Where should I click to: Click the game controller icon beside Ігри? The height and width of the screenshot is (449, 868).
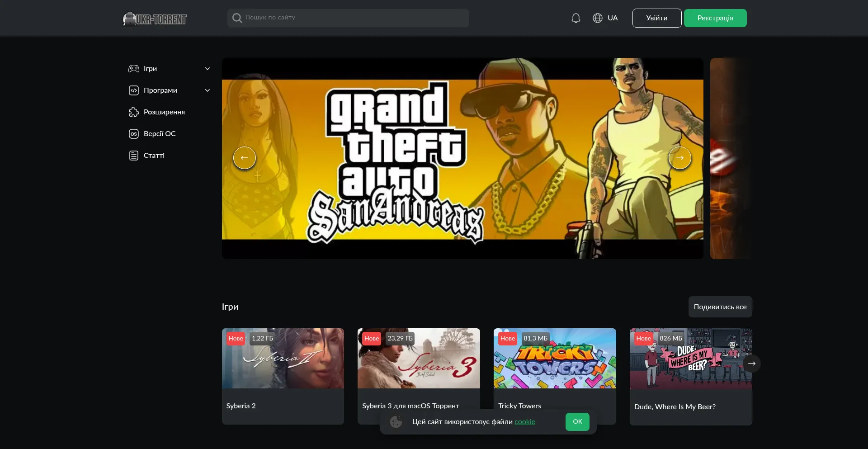[x=134, y=69]
